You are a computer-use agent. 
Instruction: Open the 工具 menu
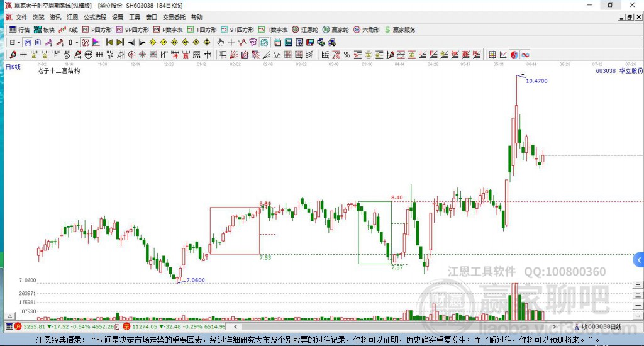[x=135, y=17]
